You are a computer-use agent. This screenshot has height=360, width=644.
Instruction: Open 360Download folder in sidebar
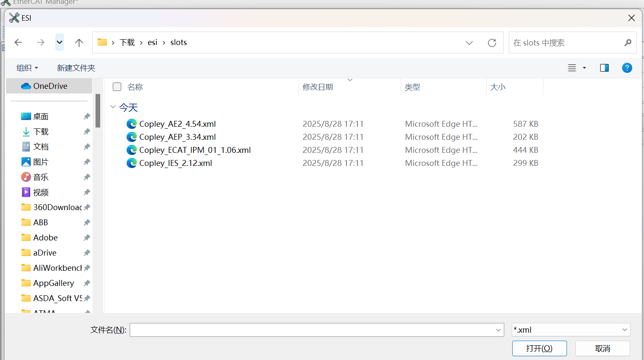[x=51, y=207]
